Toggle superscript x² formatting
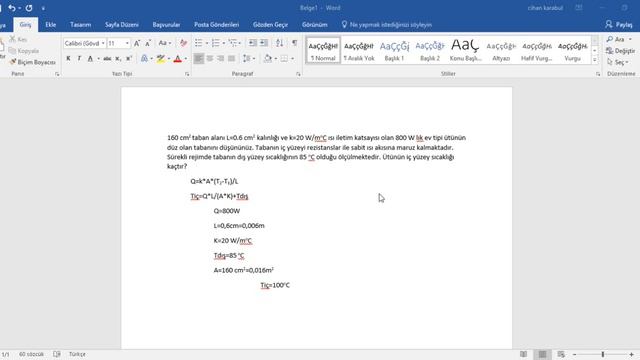The height and width of the screenshot is (360, 640). pyautogui.click(x=129, y=59)
